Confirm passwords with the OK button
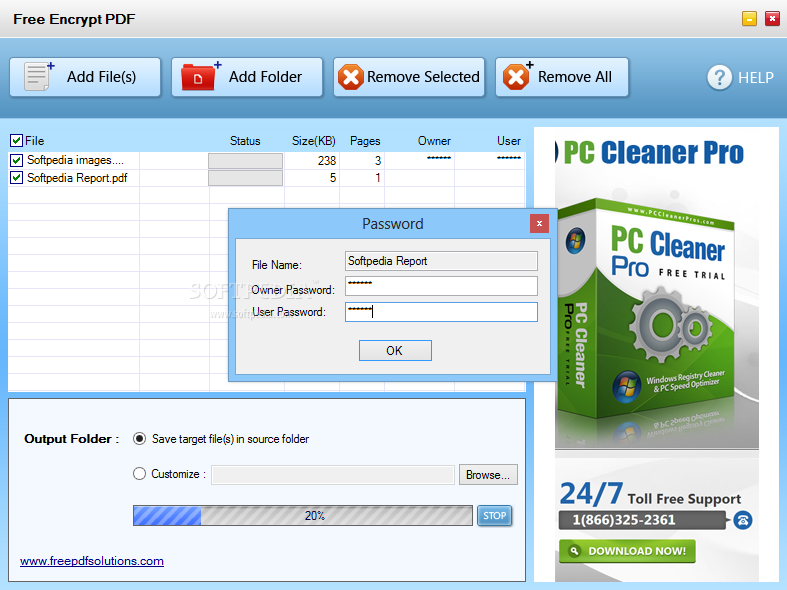This screenshot has width=787, height=590. coord(395,350)
